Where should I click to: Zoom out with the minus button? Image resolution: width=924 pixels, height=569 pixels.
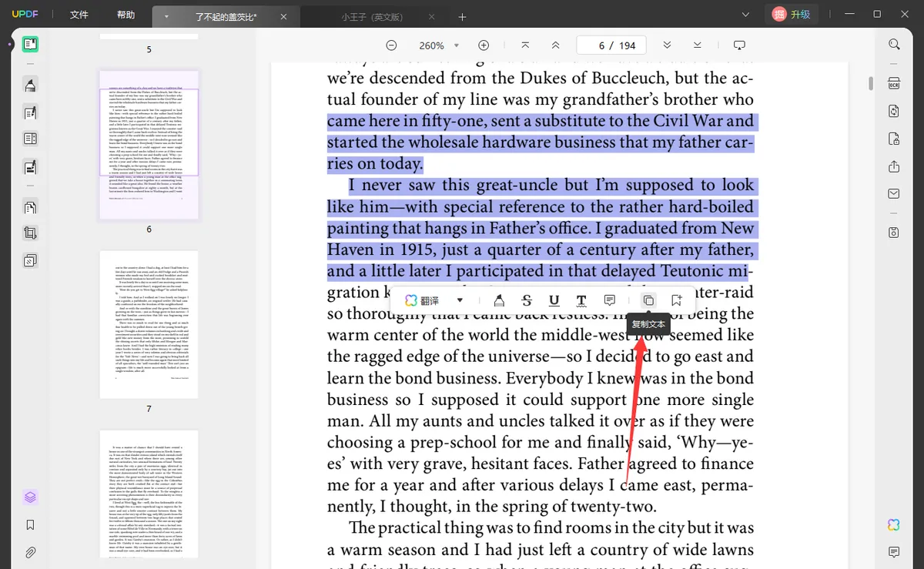391,45
